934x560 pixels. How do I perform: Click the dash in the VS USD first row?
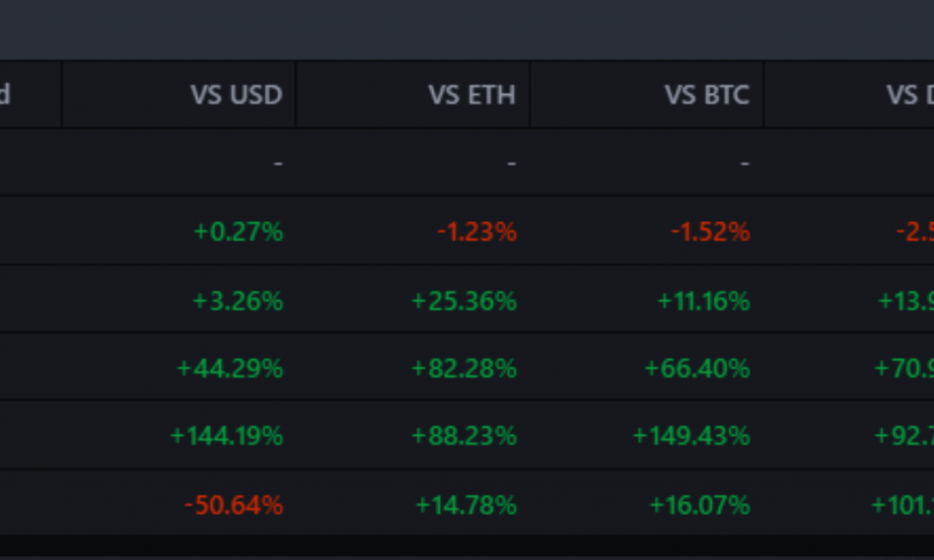pyautogui.click(x=278, y=162)
